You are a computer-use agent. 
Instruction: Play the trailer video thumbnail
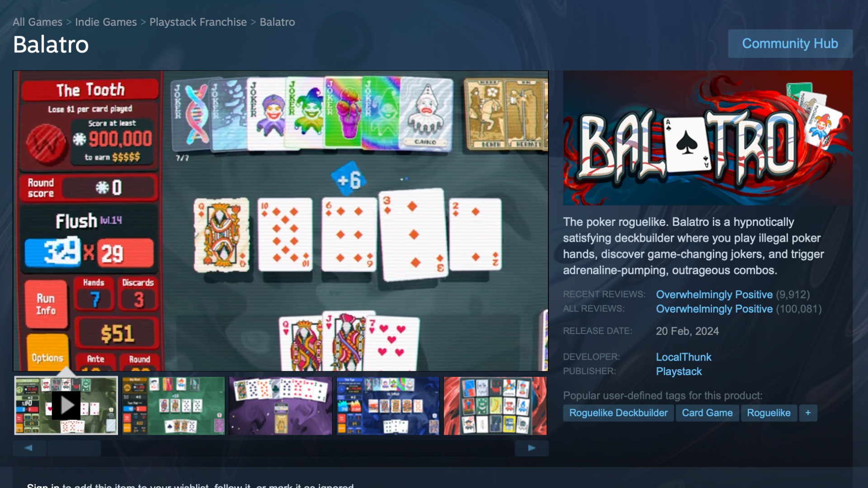click(66, 405)
